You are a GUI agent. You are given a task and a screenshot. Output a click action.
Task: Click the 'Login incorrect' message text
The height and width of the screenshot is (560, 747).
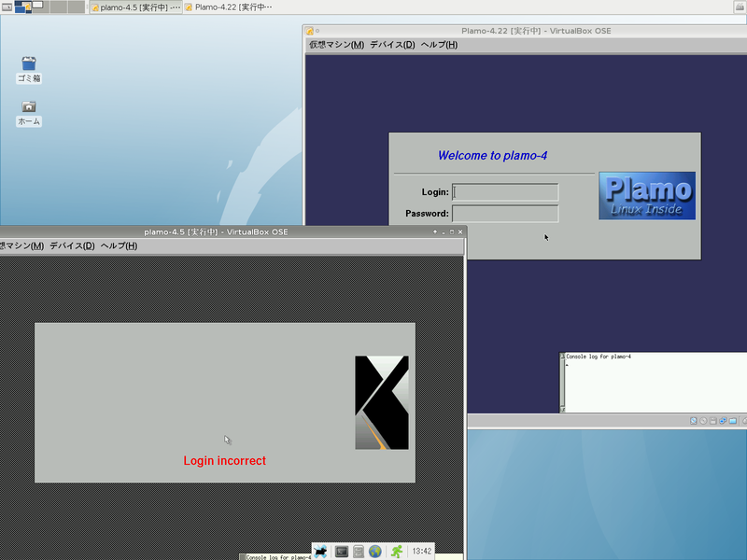pyautogui.click(x=225, y=461)
